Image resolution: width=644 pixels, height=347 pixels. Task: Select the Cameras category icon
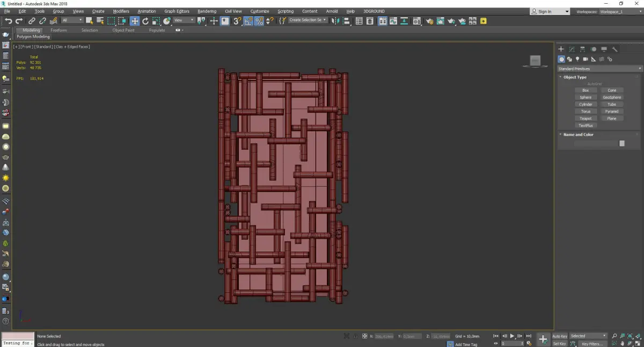586,59
